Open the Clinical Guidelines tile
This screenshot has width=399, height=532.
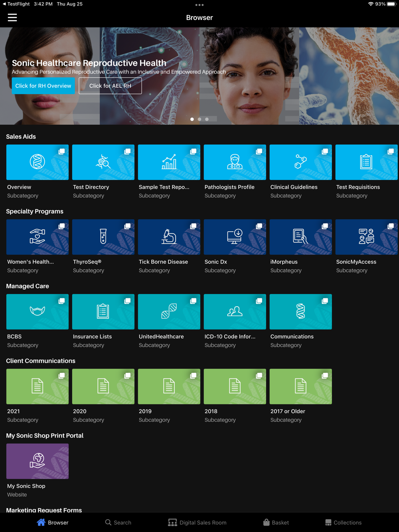click(x=301, y=162)
